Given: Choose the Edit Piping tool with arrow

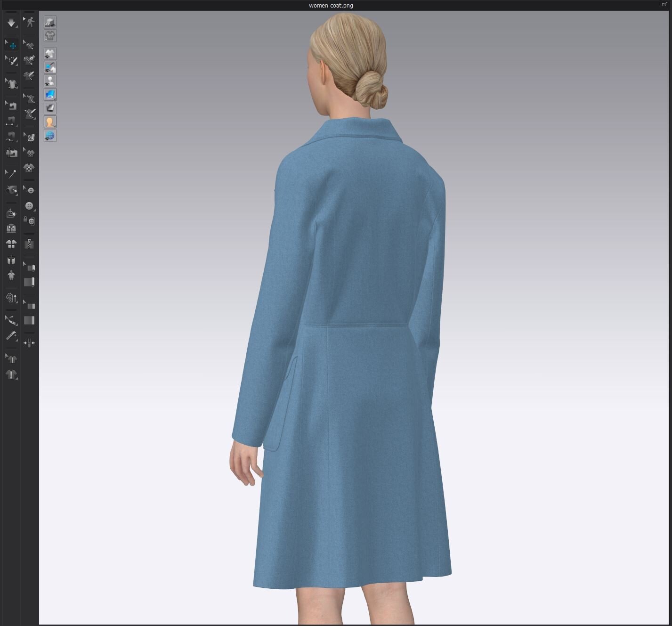Looking at the screenshot, I should click(29, 305).
